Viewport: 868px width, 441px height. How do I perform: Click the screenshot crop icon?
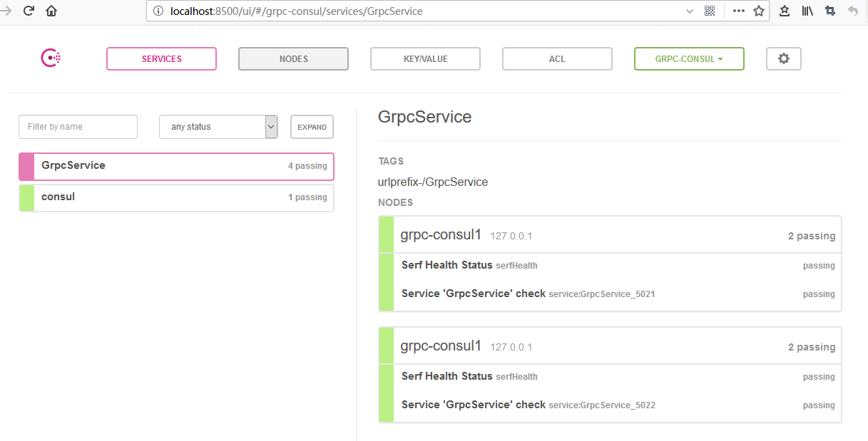click(x=829, y=11)
